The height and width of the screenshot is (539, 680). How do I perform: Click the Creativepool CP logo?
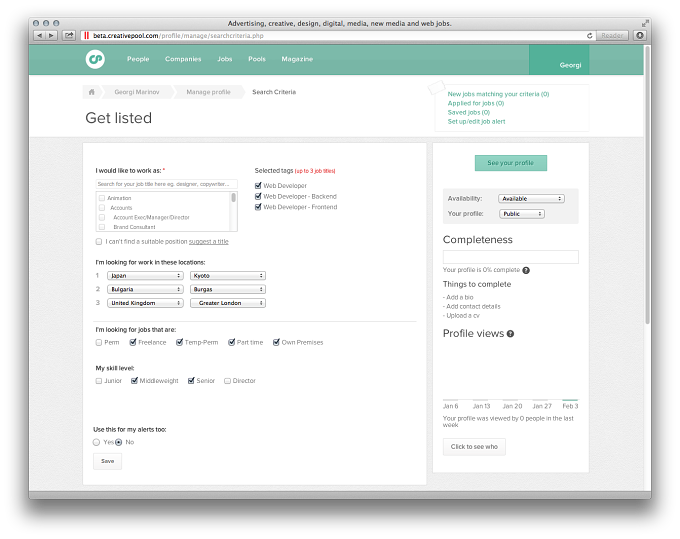[95, 59]
